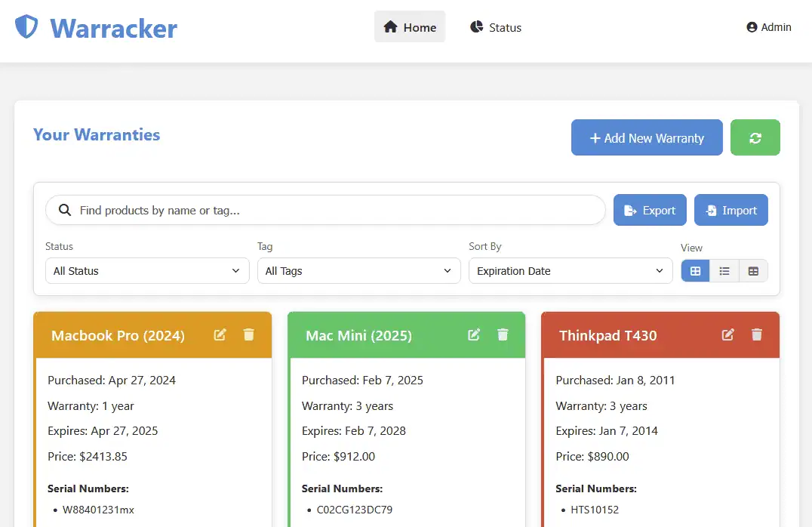Switch to list view of warranties
This screenshot has width=812, height=527.
click(724, 270)
